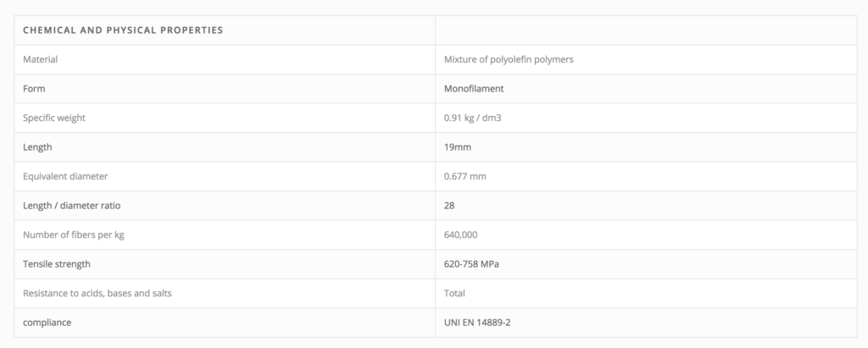Click the Total resistance value
The width and height of the screenshot is (868, 348).
tap(454, 293)
